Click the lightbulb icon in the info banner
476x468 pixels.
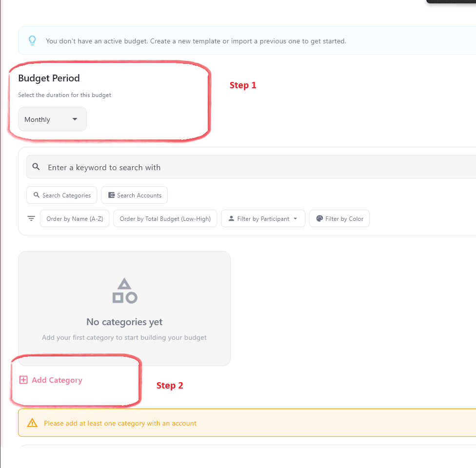pyautogui.click(x=32, y=40)
